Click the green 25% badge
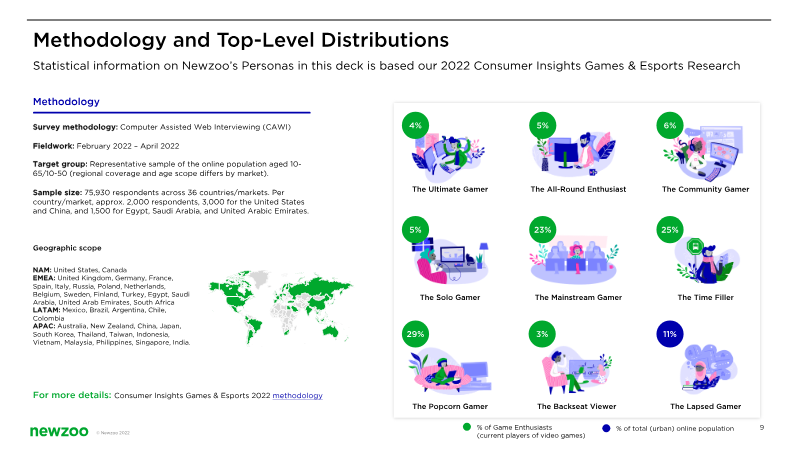The height and width of the screenshot is (450, 800). click(669, 230)
